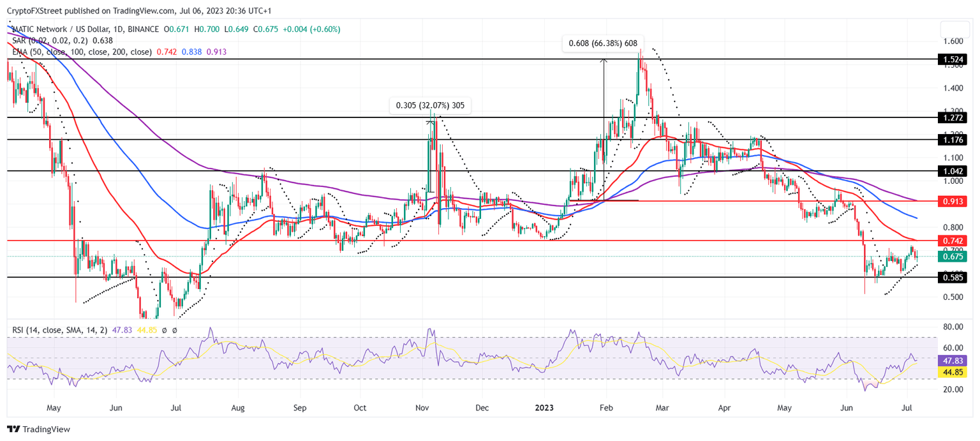Expand the 0.305 (32.07%) 305 annotation label
Screen dimensions: 980x441
pos(431,105)
